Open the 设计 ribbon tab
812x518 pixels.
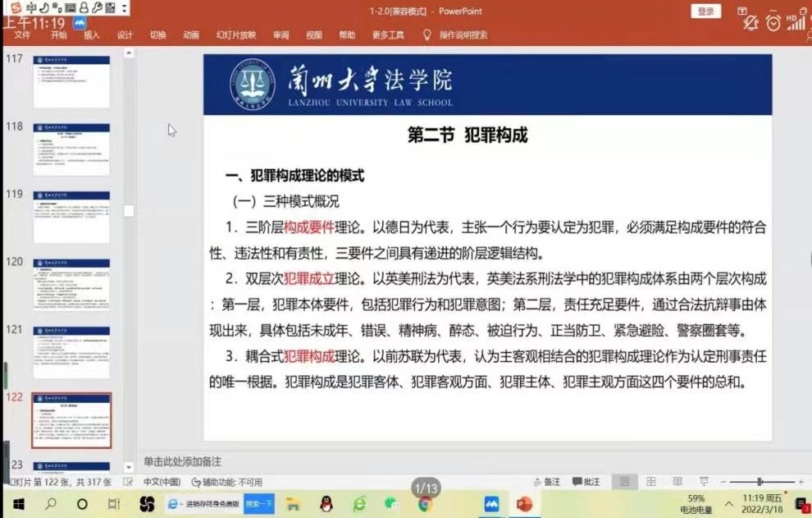point(125,34)
